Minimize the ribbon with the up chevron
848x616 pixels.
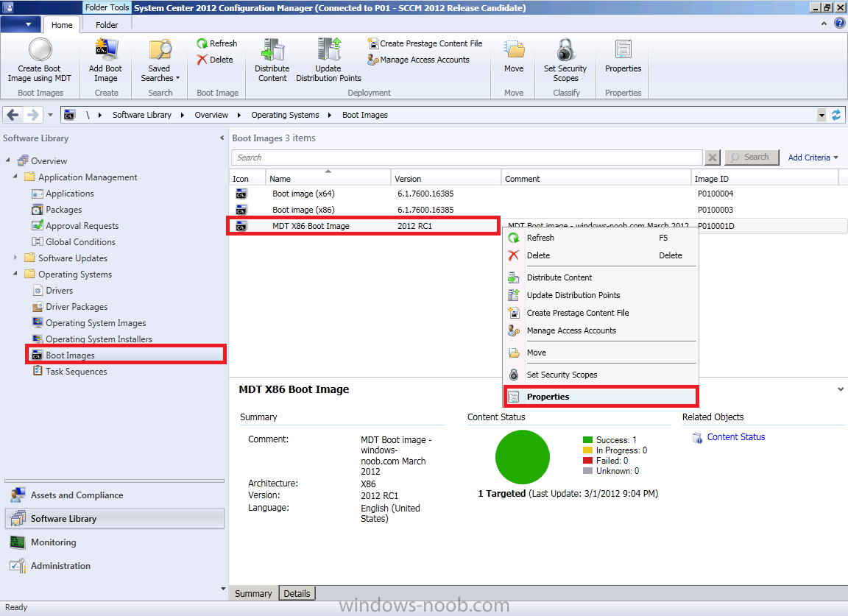824,24
